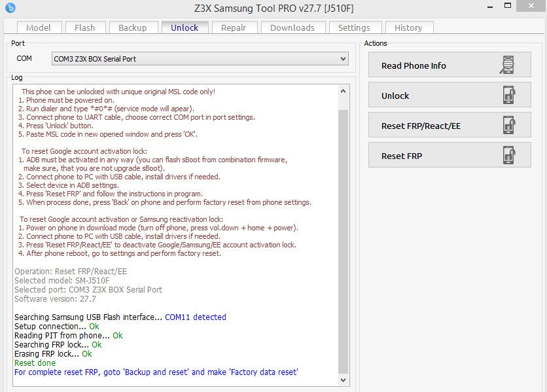Maximize the Z3X Samsung Tool window
Viewport: 547px width, 392px height.
(x=508, y=6)
